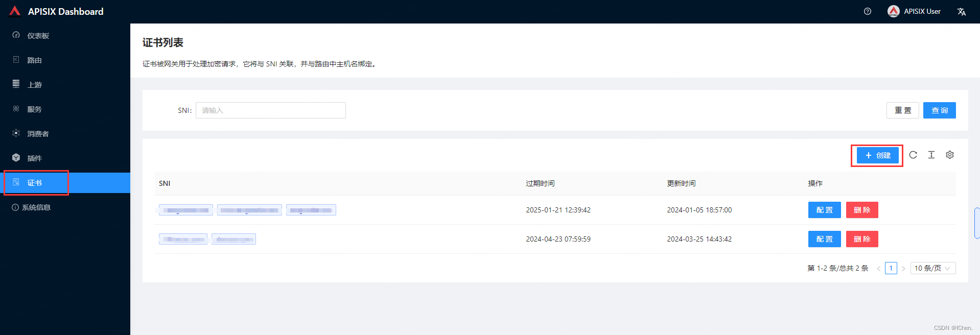Image resolution: width=980 pixels, height=335 pixels.
Task: Open the 10 条/页 page size dropdown
Action: point(933,268)
